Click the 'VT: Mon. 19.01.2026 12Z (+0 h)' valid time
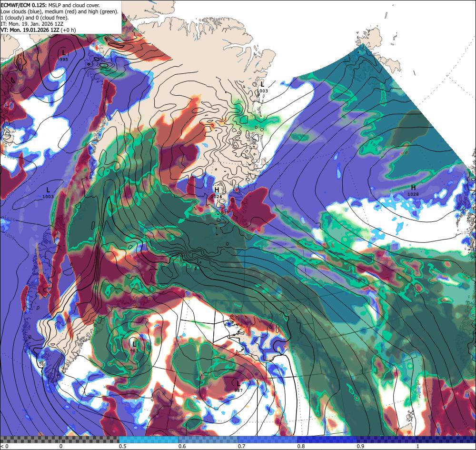 tap(38, 30)
